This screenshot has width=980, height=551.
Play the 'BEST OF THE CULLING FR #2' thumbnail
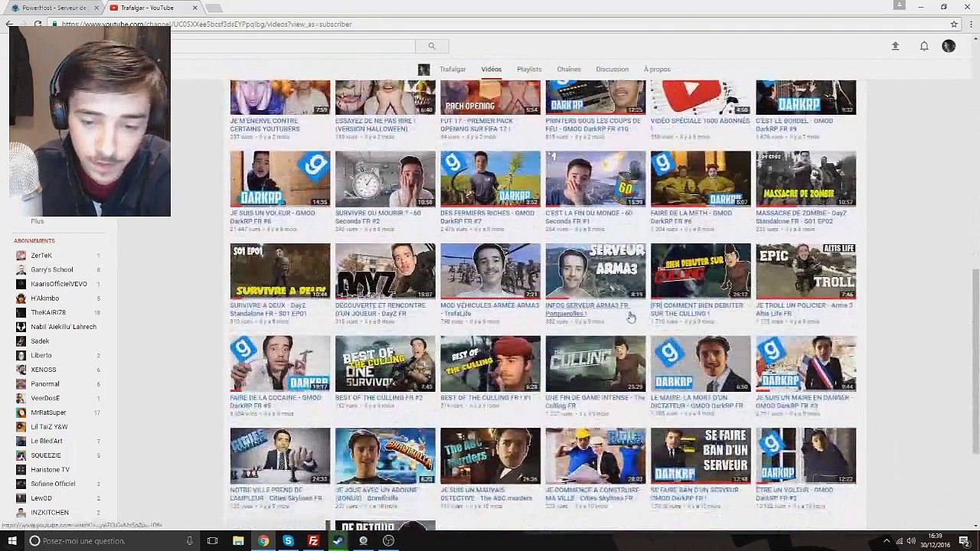[385, 364]
